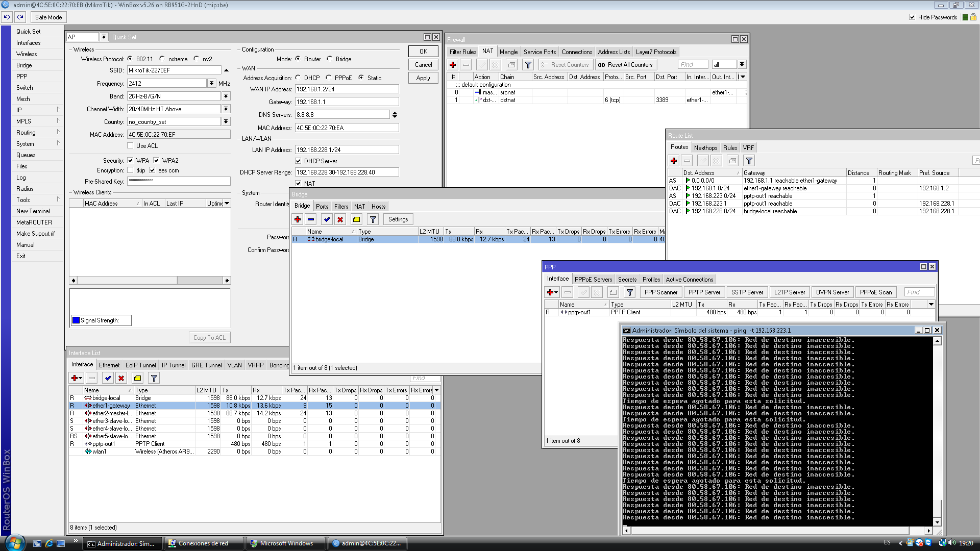Click the Redo icon in WinBox toolbar
This screenshot has width=980, height=551.
click(20, 17)
